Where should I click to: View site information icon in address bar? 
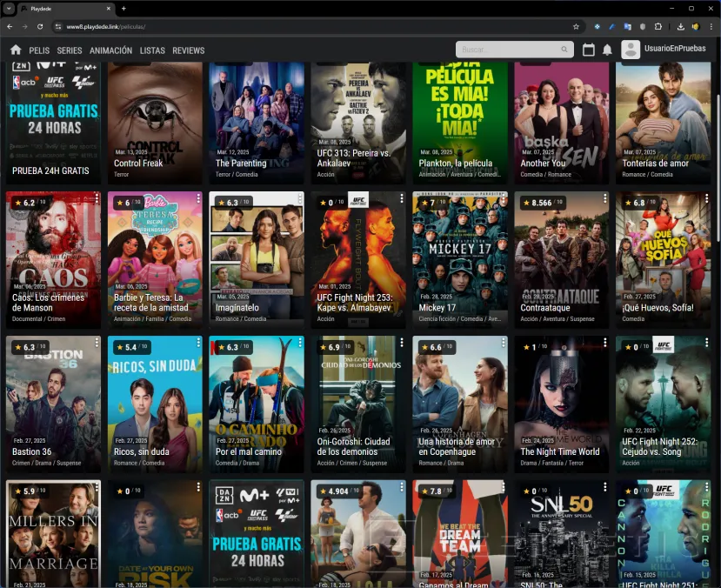(x=58, y=27)
